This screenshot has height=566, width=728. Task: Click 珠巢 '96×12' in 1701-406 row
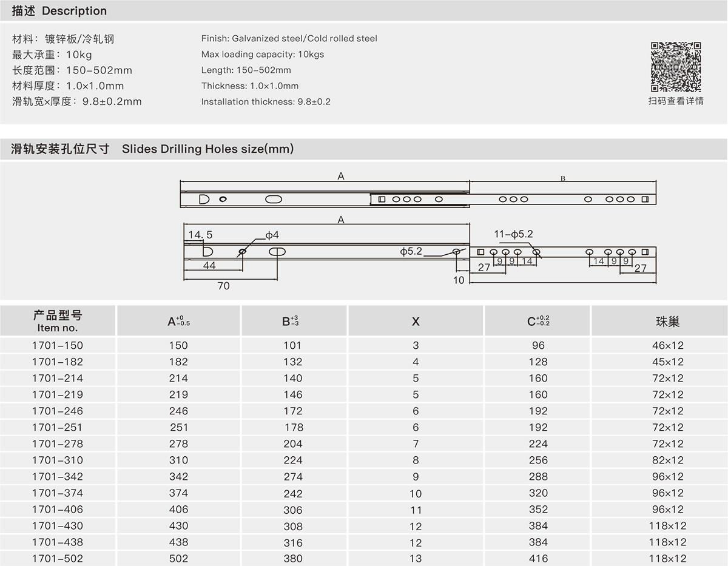tap(667, 510)
